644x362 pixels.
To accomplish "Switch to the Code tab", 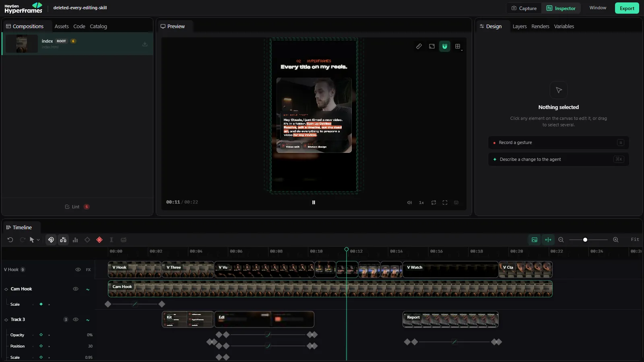I will coord(79,26).
